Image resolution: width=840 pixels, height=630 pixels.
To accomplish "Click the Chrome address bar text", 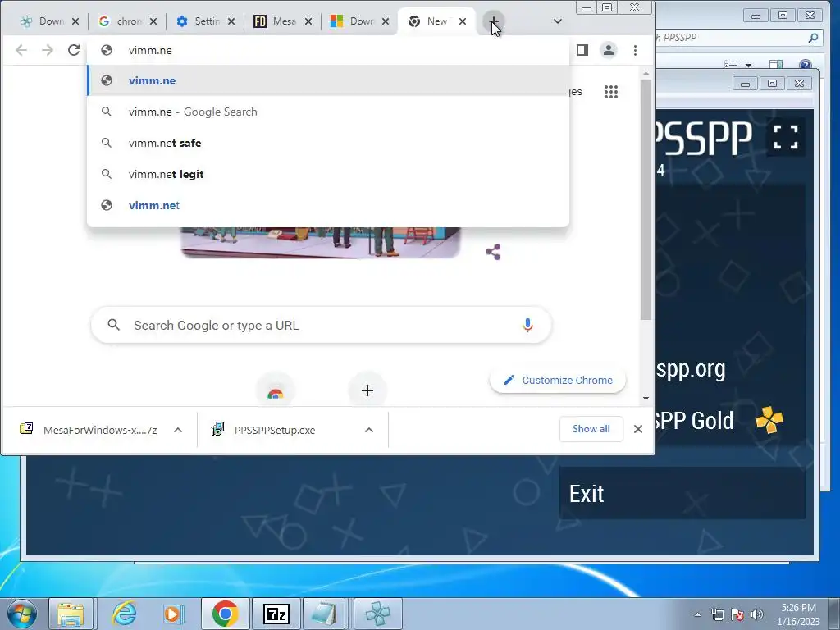I will click(x=150, y=50).
